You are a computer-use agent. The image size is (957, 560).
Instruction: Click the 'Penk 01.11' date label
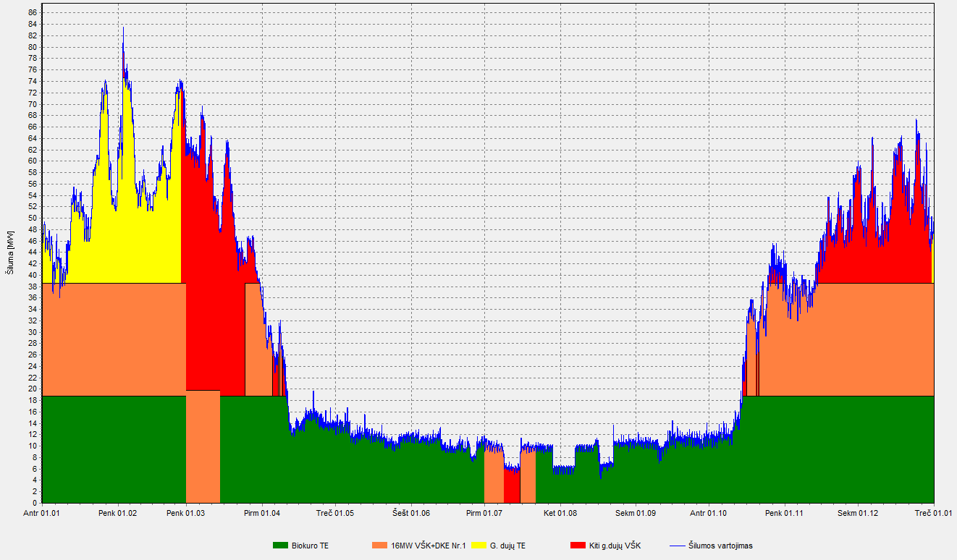[784, 513]
